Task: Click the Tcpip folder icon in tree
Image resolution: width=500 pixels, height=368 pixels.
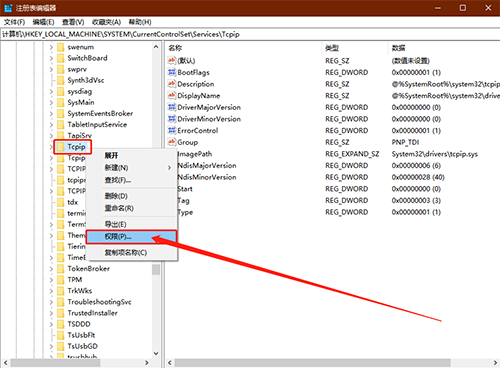Action: [x=61, y=147]
